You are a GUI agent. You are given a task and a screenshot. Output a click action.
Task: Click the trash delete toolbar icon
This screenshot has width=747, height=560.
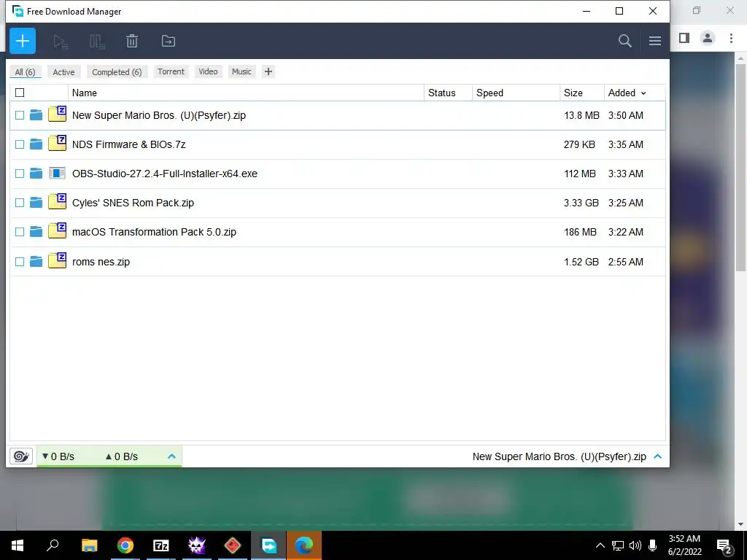(x=132, y=41)
